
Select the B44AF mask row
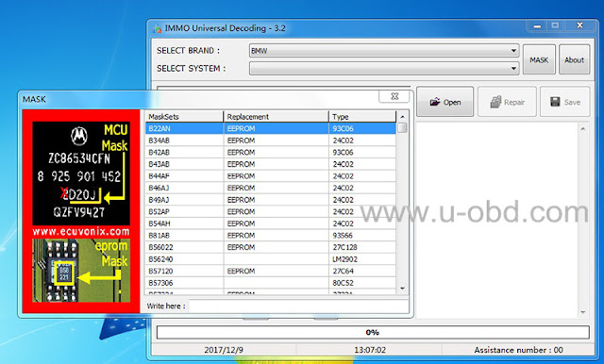(x=271, y=176)
